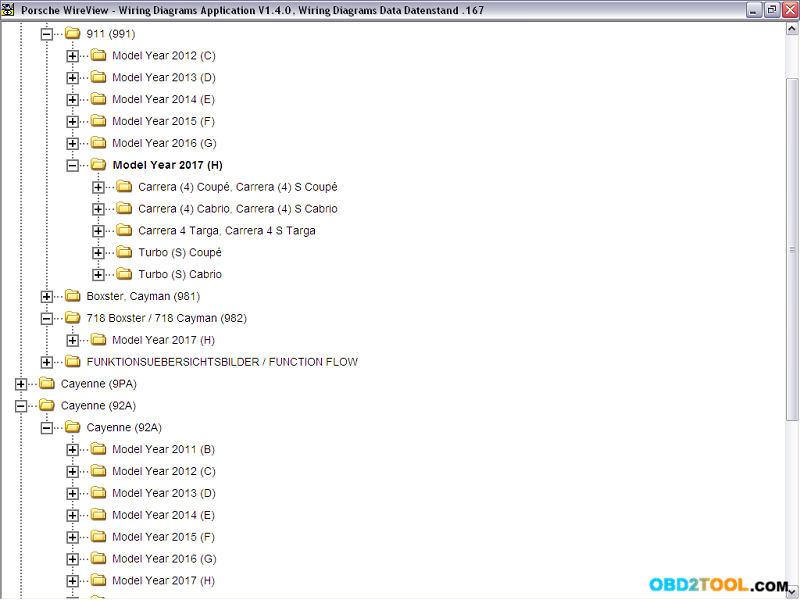
Task: Select Boxster, Cayman (981) label
Action: [143, 297]
